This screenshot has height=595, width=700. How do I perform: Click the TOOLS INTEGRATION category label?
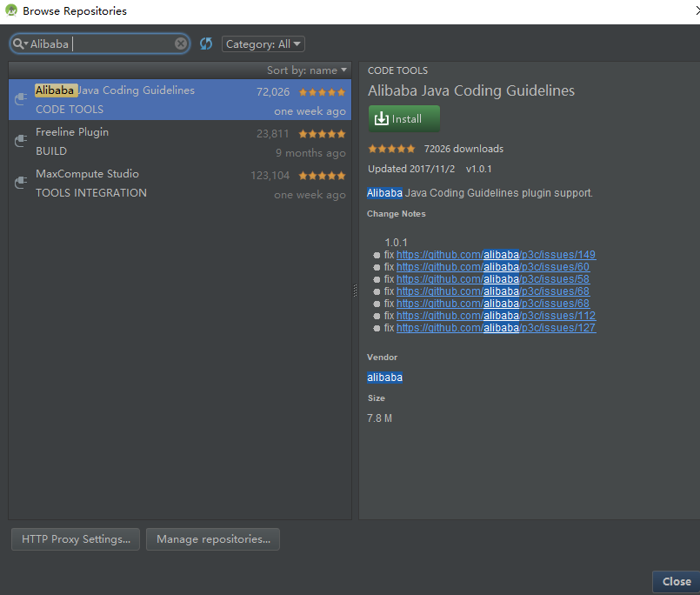pos(91,192)
